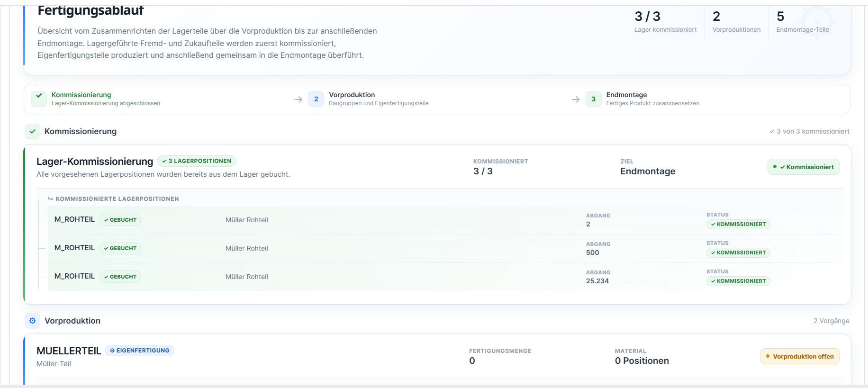Viewport: 868px width, 388px height.
Task: Click the MUELLERTEIL card title
Action: [x=69, y=351]
